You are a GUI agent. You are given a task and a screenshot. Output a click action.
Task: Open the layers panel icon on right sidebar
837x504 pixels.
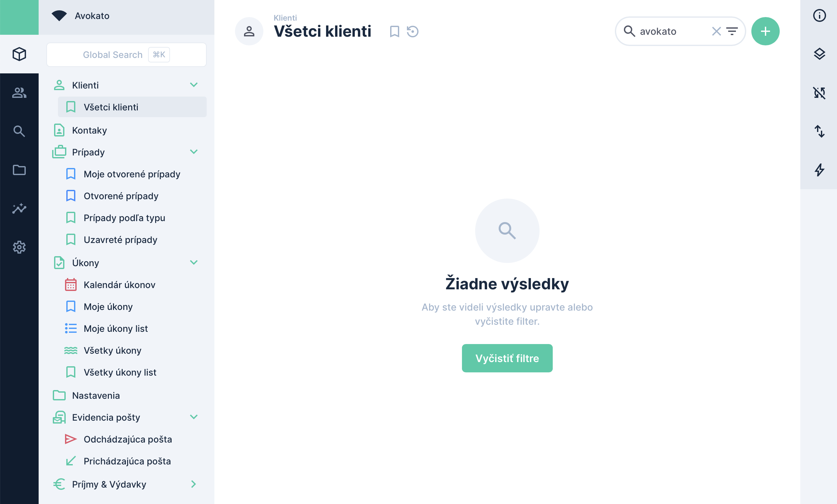pos(820,54)
